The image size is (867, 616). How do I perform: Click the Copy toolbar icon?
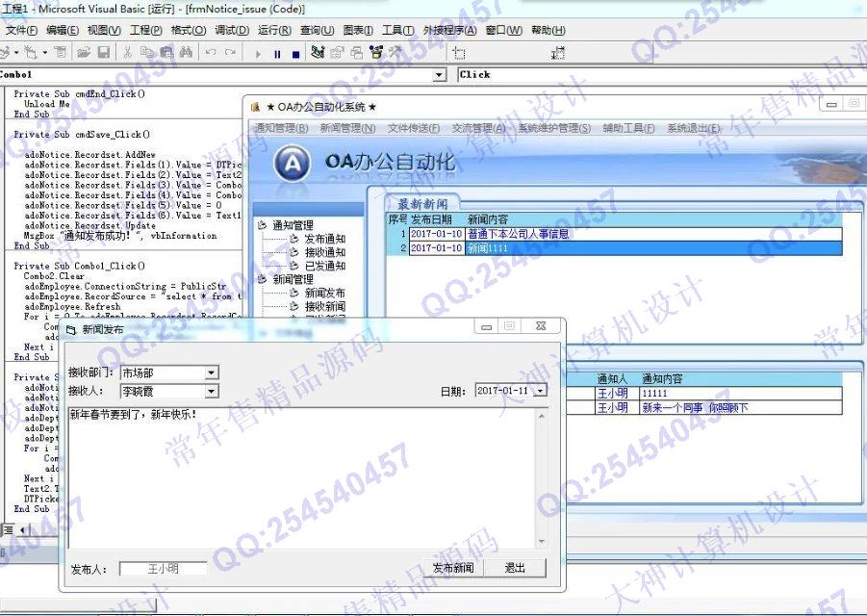(147, 53)
